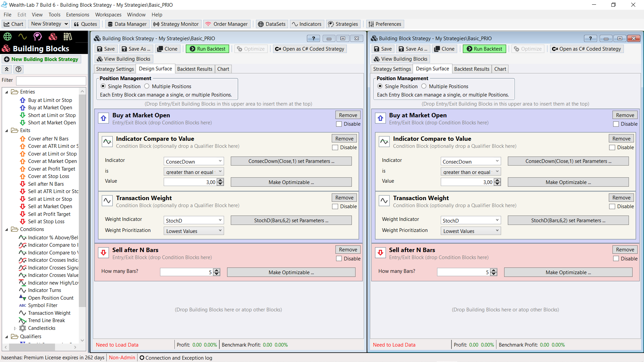Open the left ConsecDown indicator dropdown

194,161
